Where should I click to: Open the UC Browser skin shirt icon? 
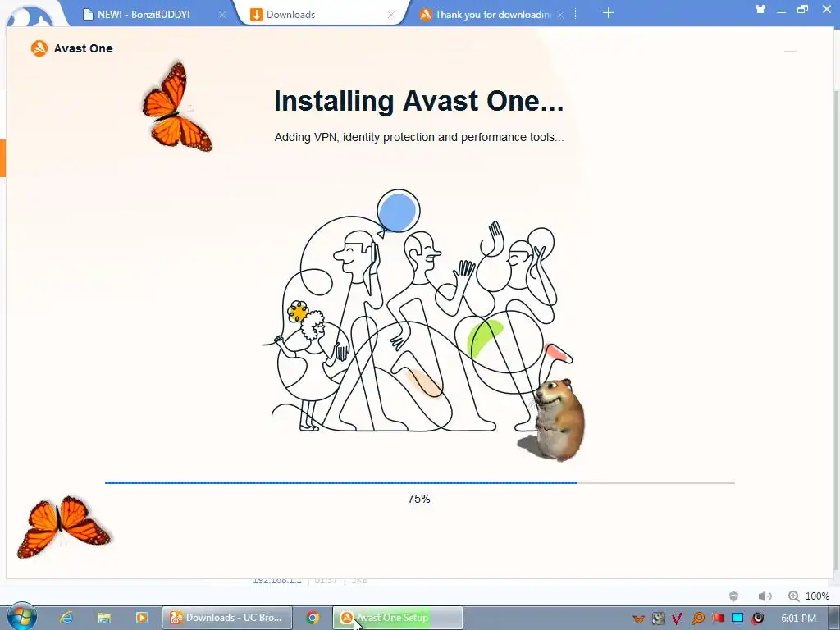[x=760, y=9]
